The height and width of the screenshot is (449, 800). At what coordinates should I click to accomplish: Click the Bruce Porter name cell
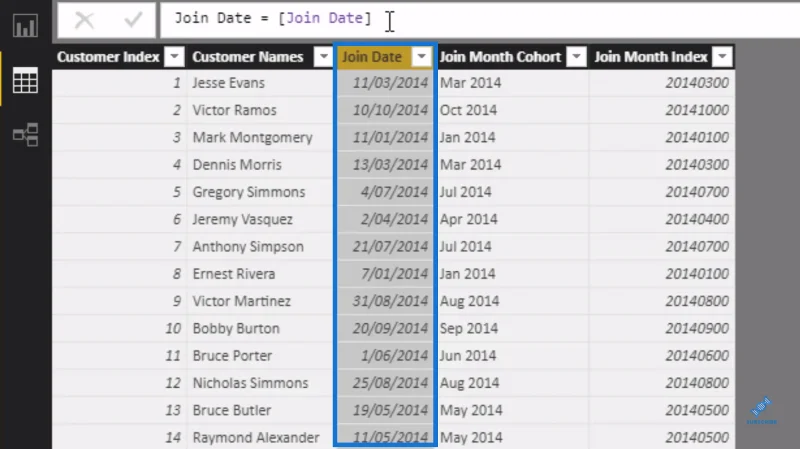(x=260, y=356)
